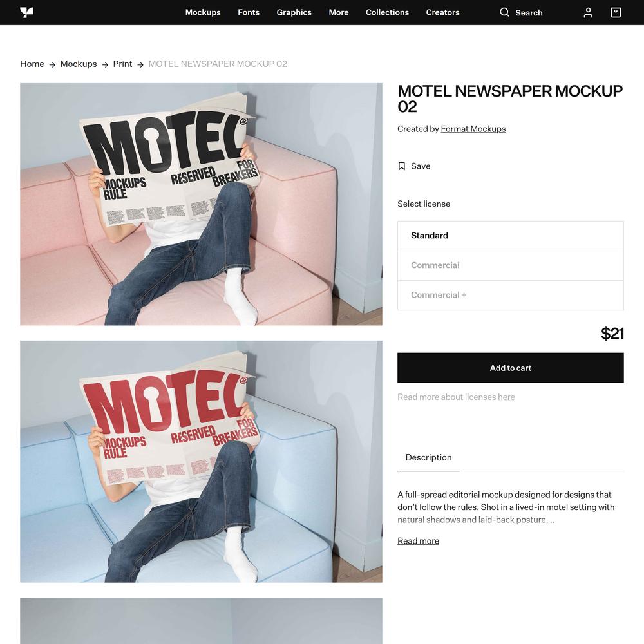Open the Fonts navigation item
This screenshot has height=644, width=644.
pos(249,12)
